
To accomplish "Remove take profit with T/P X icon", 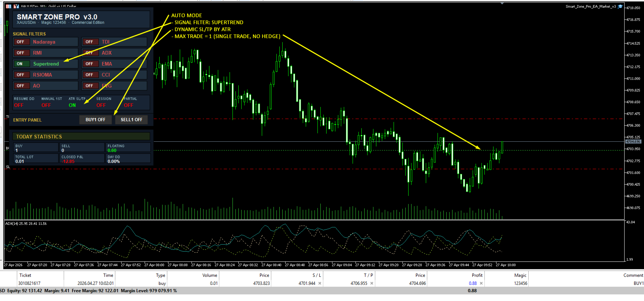I will [372, 283].
